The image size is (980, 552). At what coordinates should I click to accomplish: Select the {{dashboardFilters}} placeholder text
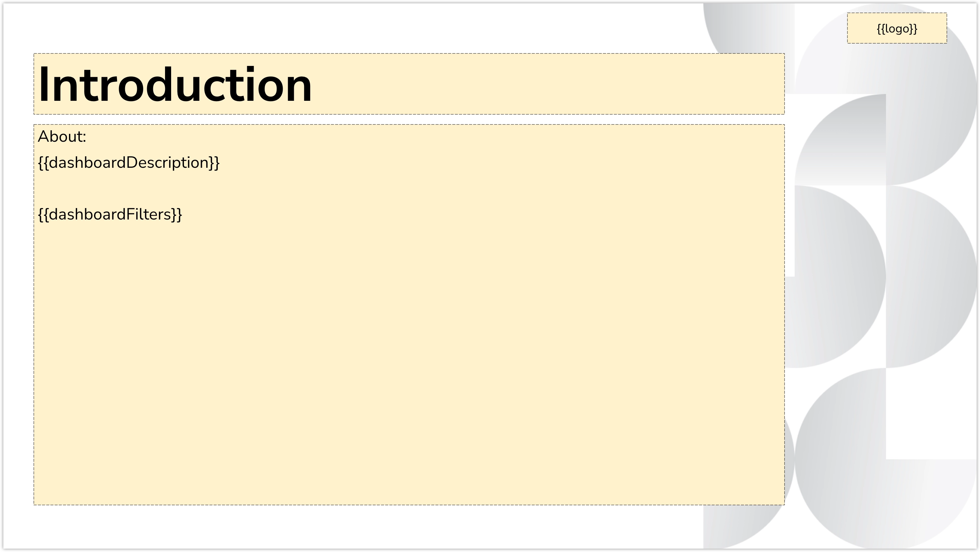point(110,214)
